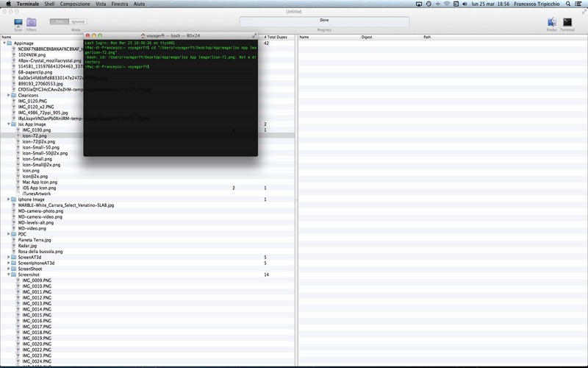Click the date and time in menu bar
This screenshot has height=368, width=588.
pyautogui.click(x=490, y=4)
